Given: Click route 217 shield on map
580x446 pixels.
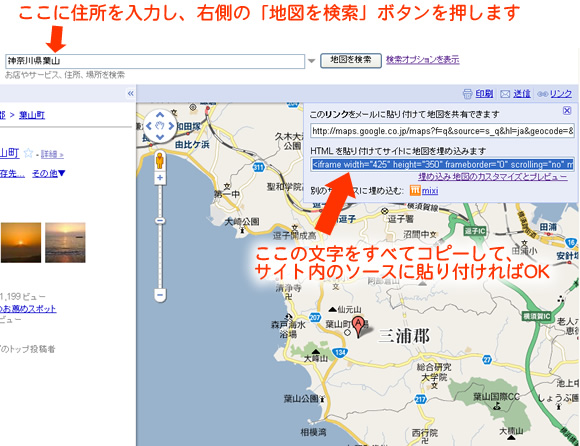Looking at the screenshot, I should pyautogui.click(x=420, y=399).
